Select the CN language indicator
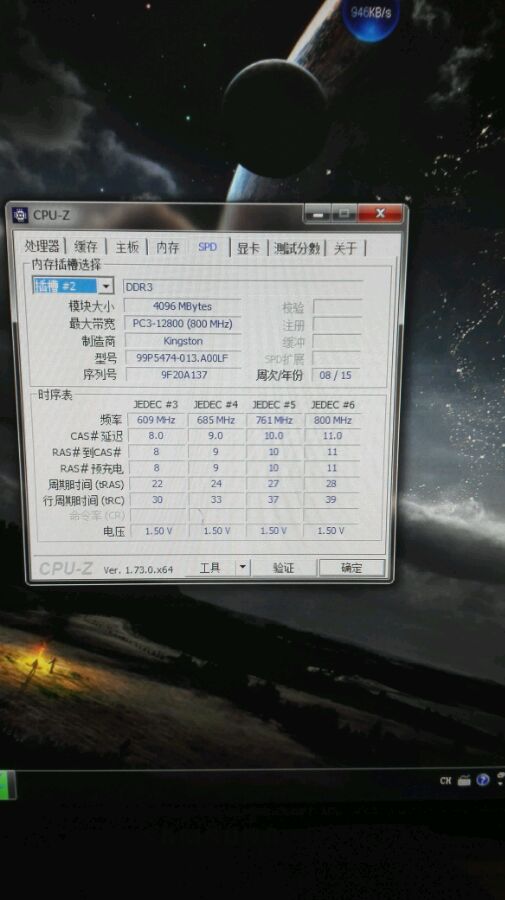505x900 pixels. (x=445, y=781)
